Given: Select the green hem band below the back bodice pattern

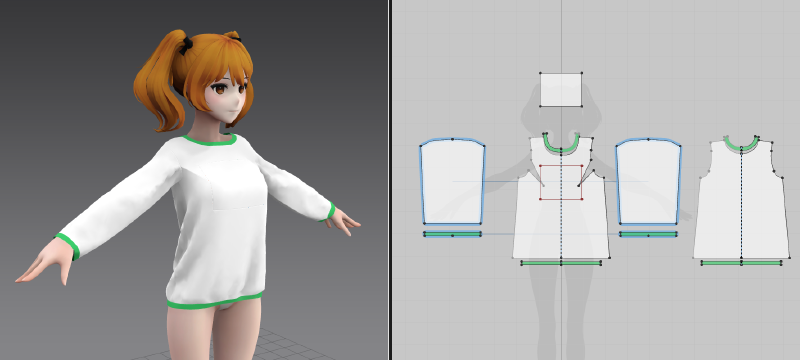Looking at the screenshot, I should pos(741,263).
